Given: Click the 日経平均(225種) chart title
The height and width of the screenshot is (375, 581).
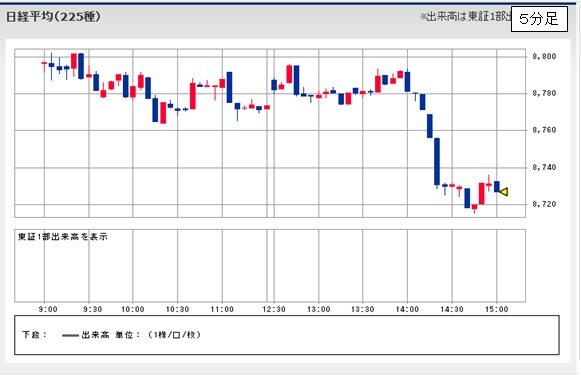Looking at the screenshot, I should click(53, 17).
